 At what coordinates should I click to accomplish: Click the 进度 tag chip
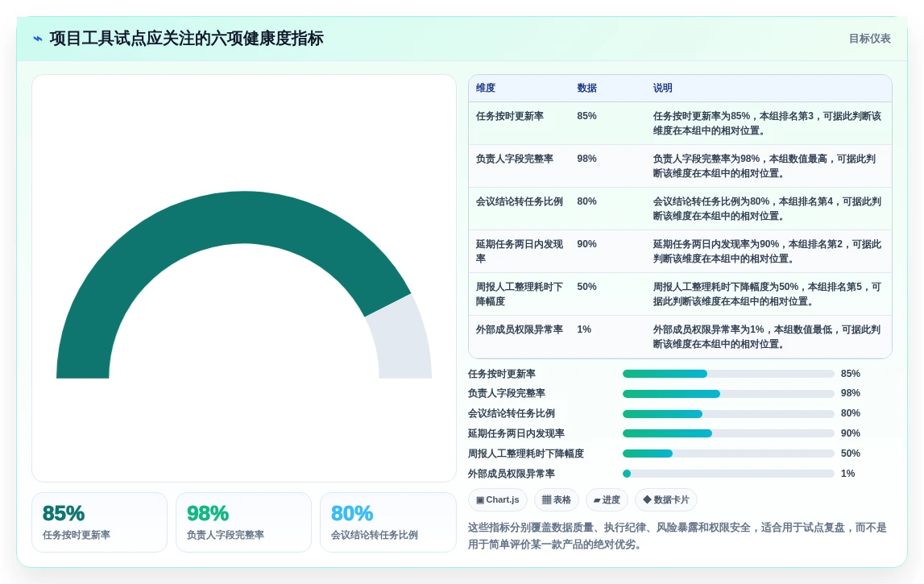coord(607,499)
